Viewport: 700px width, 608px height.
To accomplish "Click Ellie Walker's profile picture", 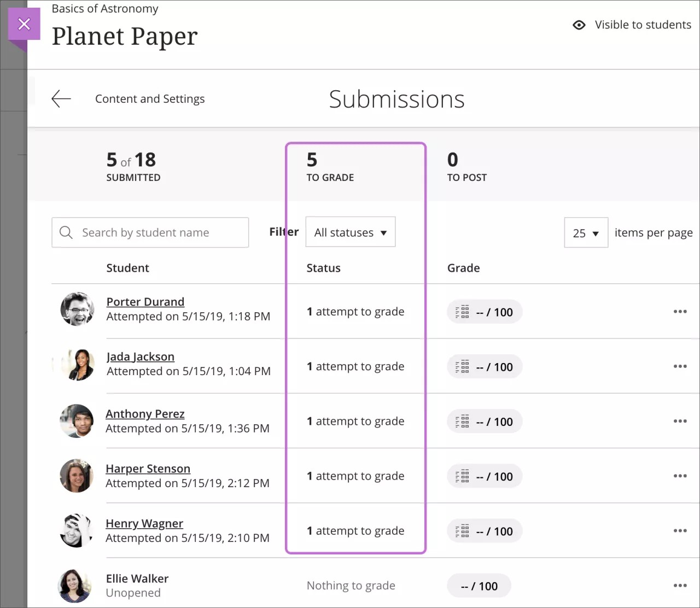I will pos(74,586).
